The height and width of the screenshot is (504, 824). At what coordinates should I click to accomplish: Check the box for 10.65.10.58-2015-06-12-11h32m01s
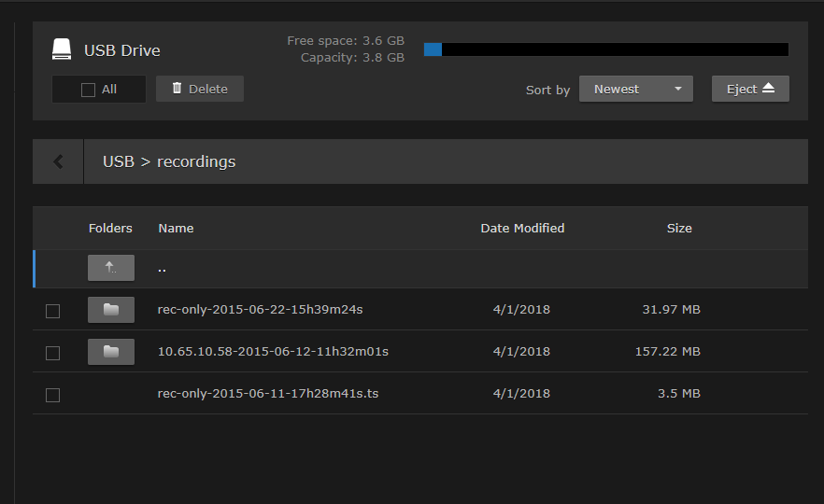click(x=53, y=353)
